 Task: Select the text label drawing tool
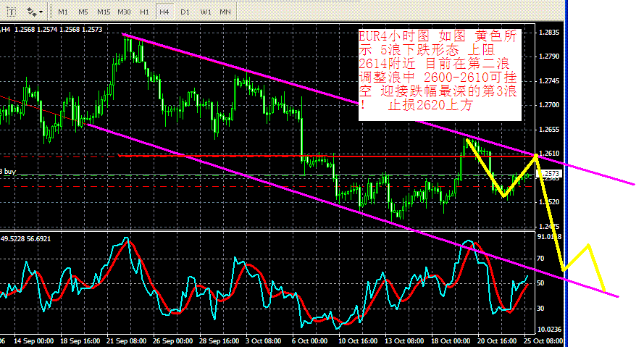(11, 12)
